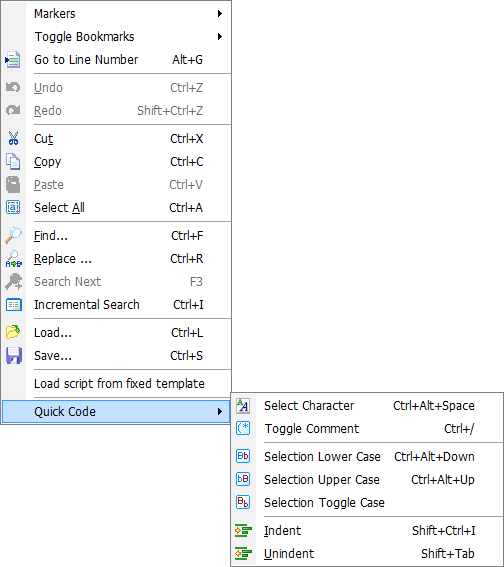
Task: Click the Undo arrow icon
Action: click(13, 88)
